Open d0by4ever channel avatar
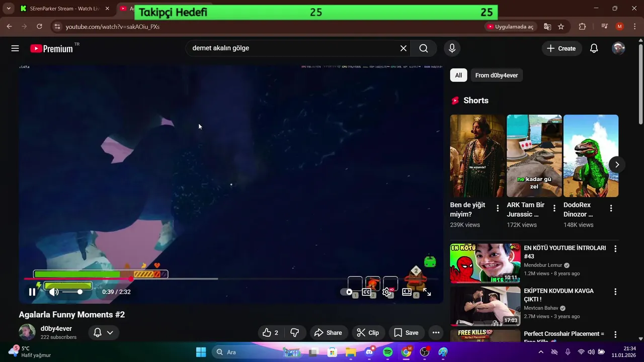 (27, 332)
